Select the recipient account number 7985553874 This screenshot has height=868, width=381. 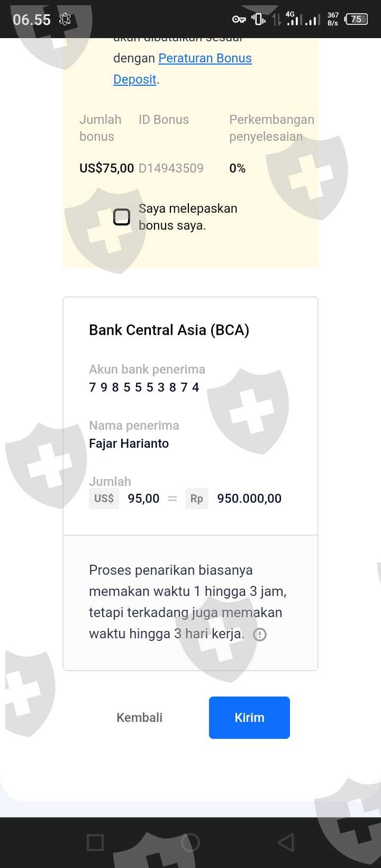pyautogui.click(x=144, y=387)
